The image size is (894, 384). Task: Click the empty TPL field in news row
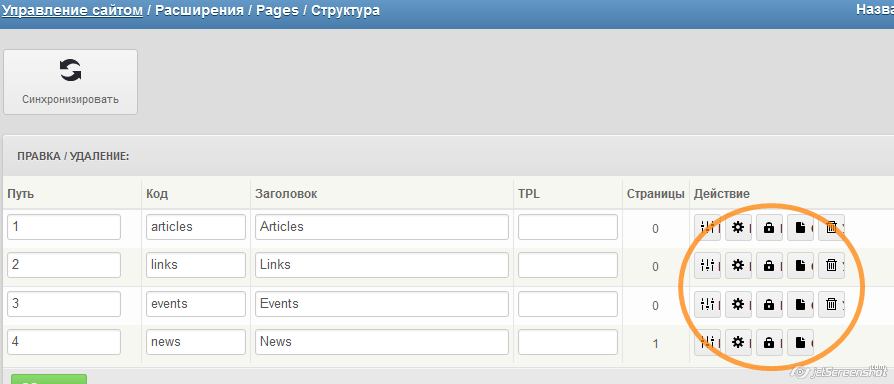[x=568, y=342]
